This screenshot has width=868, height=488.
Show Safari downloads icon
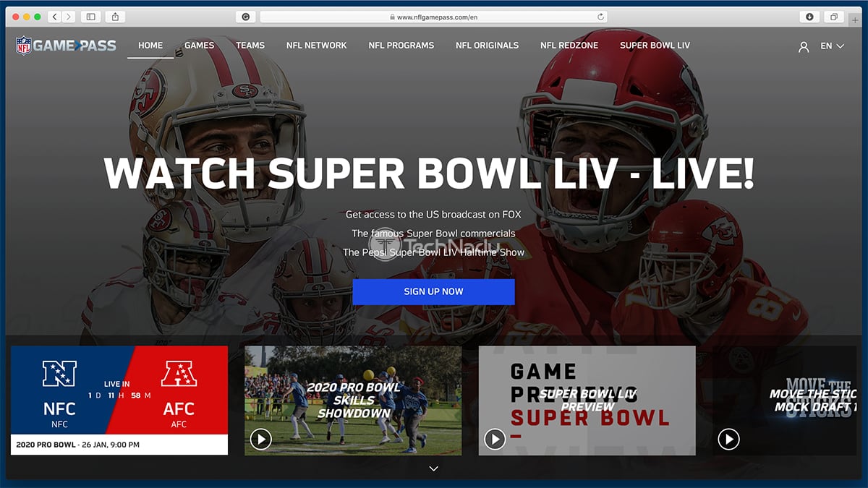tap(809, 17)
